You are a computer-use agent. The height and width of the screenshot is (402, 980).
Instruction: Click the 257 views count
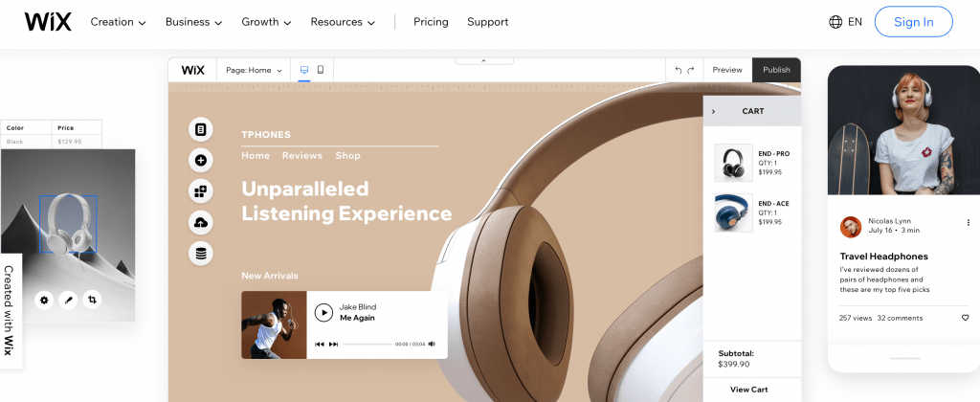(x=855, y=318)
